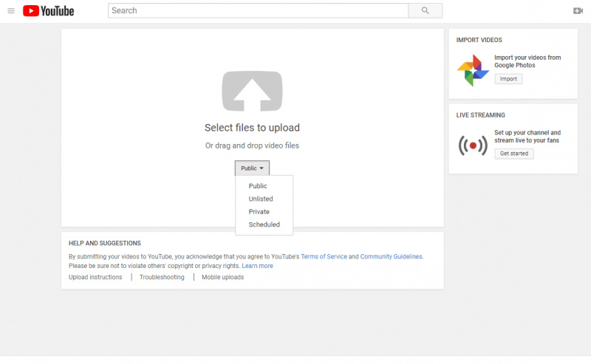Click the 'LIVE STREAMING' heading
The image size is (591, 364).
(x=481, y=115)
